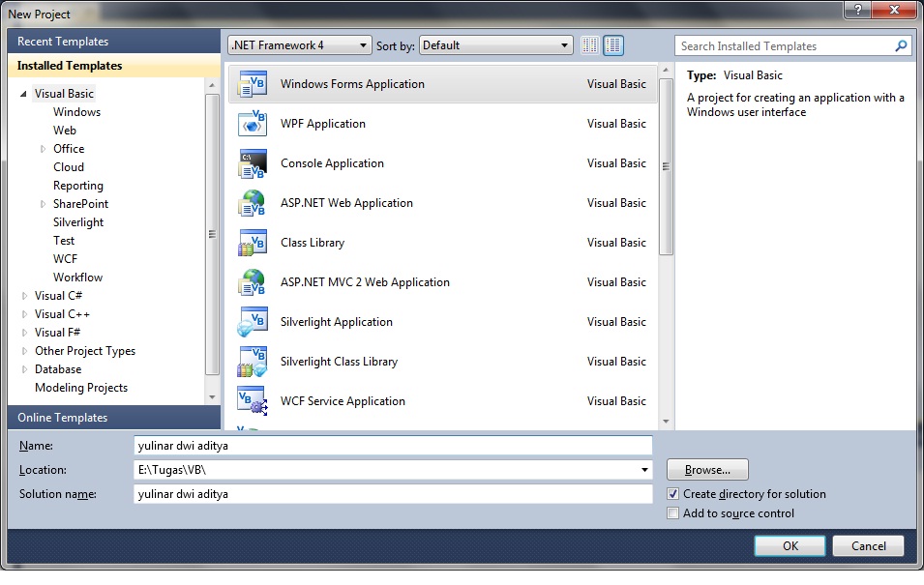Select the Cloud category
This screenshot has height=585, width=924.
point(69,167)
